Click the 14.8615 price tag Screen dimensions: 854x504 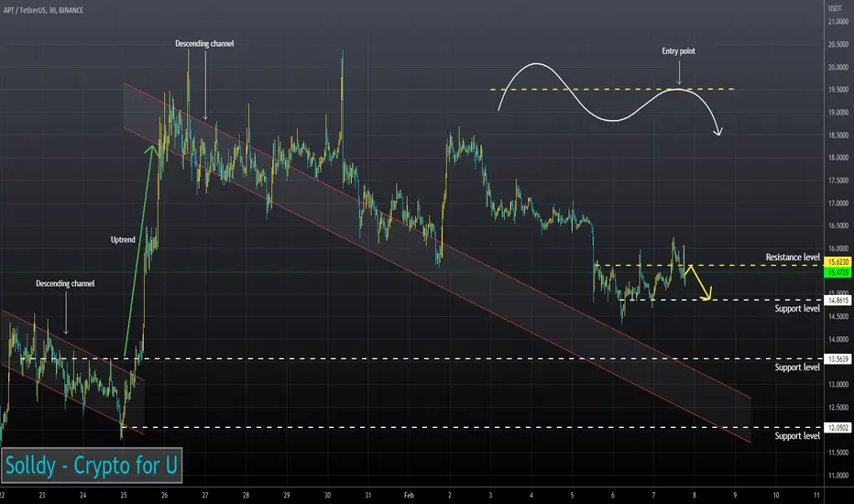click(x=838, y=301)
